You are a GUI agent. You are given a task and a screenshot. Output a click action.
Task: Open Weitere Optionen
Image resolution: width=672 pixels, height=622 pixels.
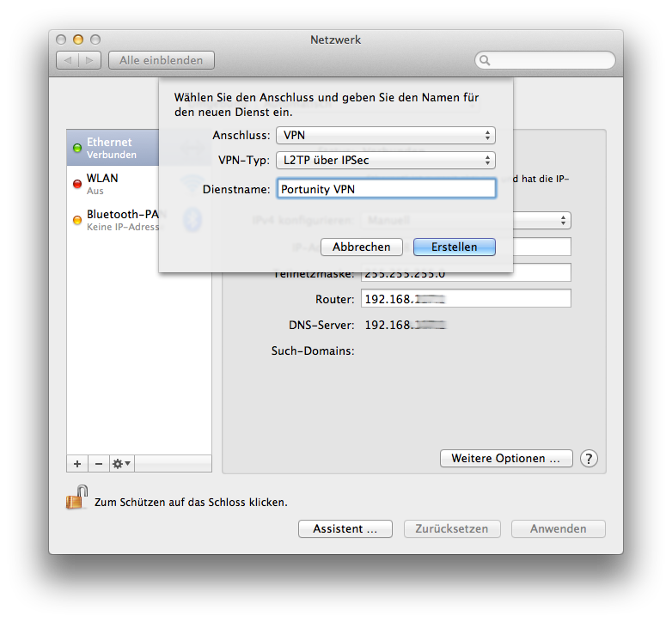tap(505, 458)
